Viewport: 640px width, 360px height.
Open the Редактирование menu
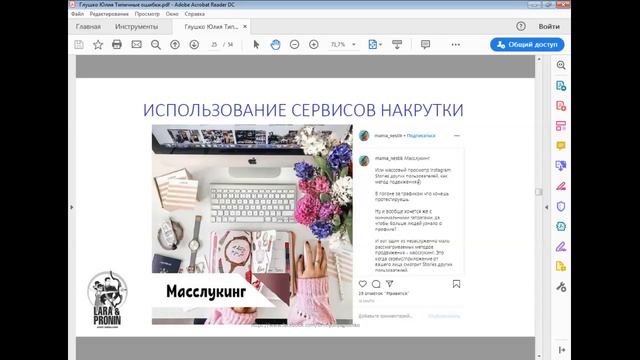109,14
